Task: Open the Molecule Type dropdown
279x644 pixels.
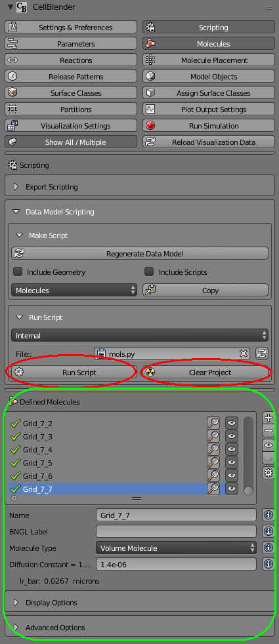Action: pos(177,548)
